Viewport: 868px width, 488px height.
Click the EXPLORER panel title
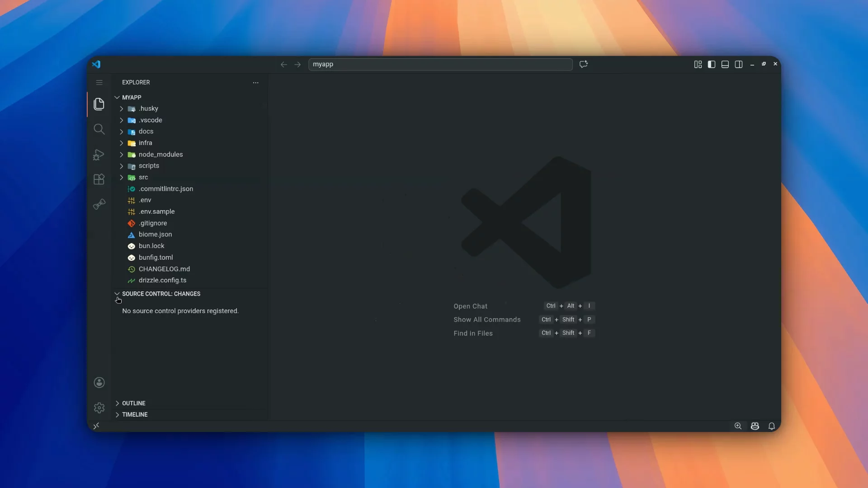coord(136,82)
